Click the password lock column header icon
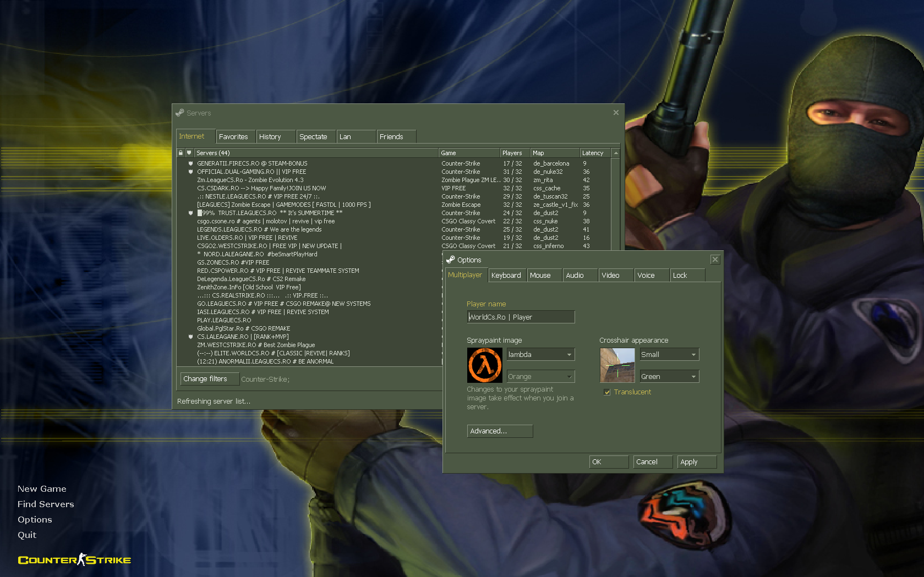 point(181,153)
